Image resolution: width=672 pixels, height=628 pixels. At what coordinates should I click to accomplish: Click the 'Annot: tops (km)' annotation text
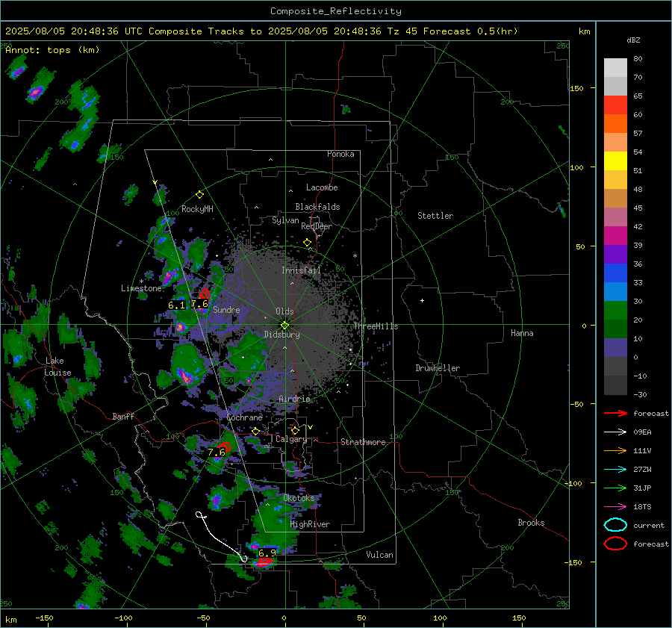point(52,50)
